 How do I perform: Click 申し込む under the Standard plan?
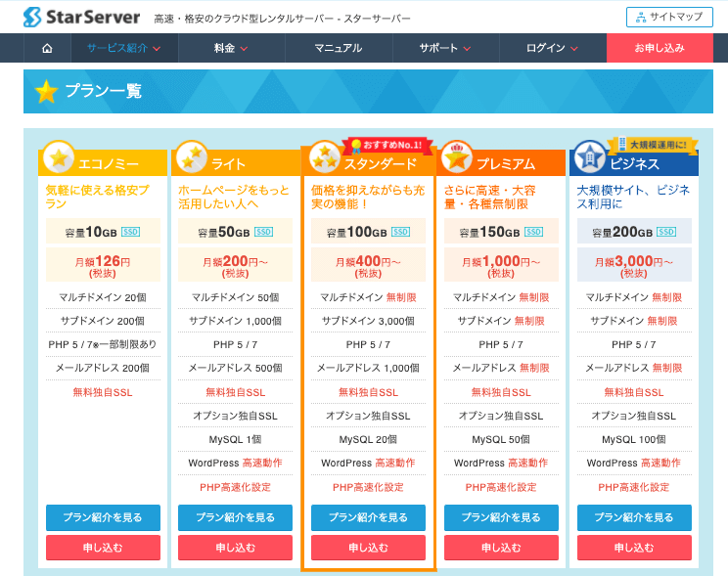368,548
